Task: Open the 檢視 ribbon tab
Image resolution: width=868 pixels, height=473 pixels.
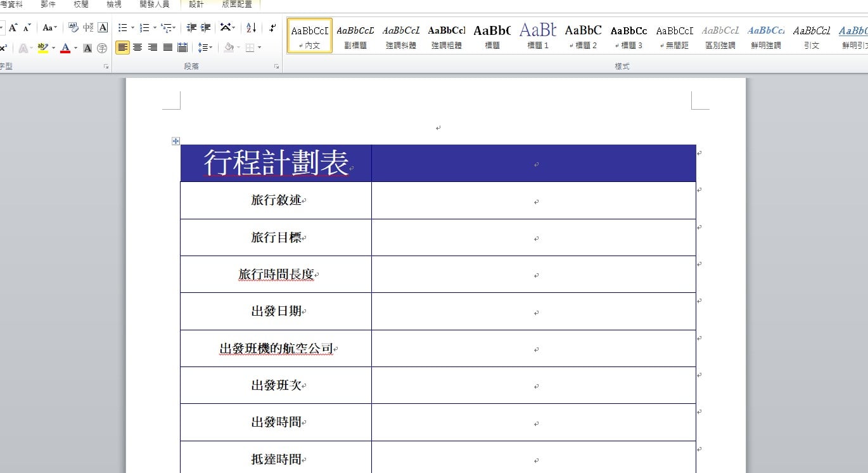Action: (x=114, y=4)
